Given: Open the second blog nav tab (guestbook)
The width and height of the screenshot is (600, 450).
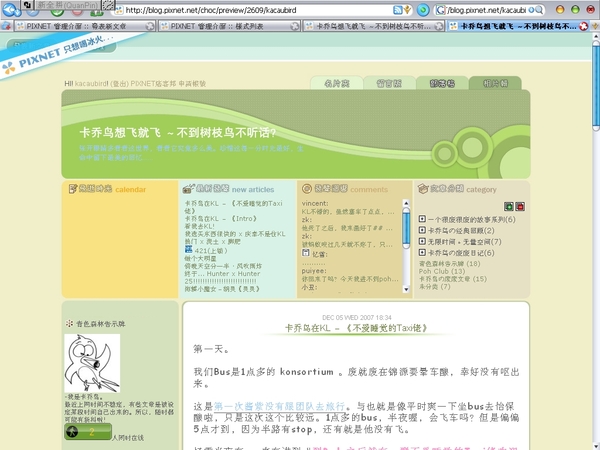Looking at the screenshot, I should [389, 83].
